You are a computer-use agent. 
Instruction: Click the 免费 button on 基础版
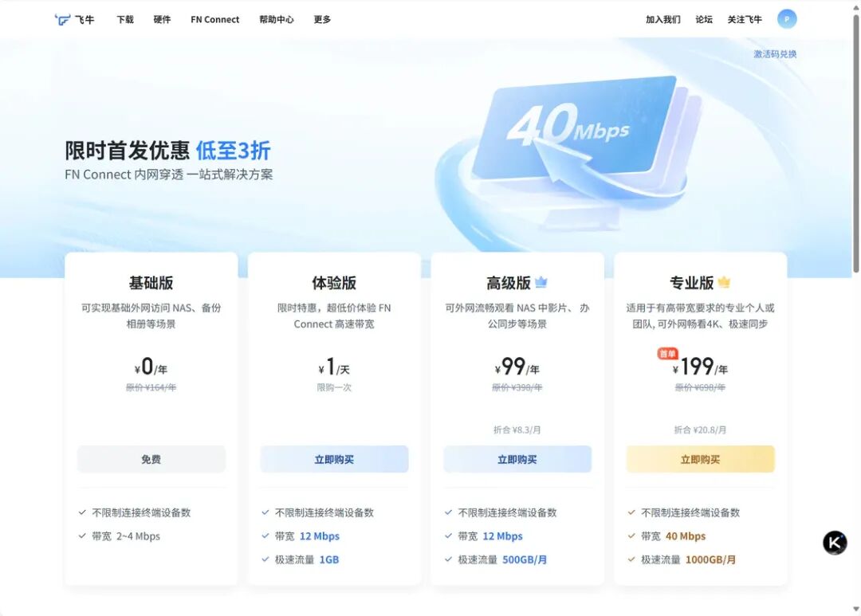coord(151,459)
